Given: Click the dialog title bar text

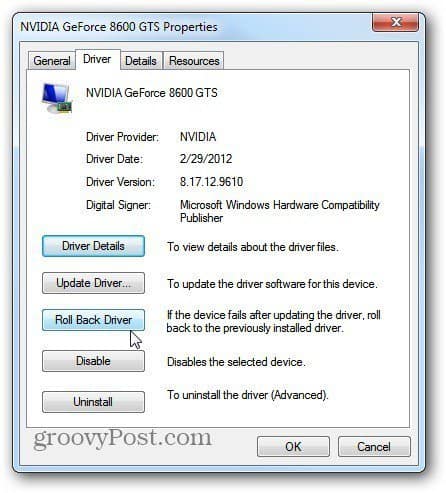Looking at the screenshot, I should [119, 27].
